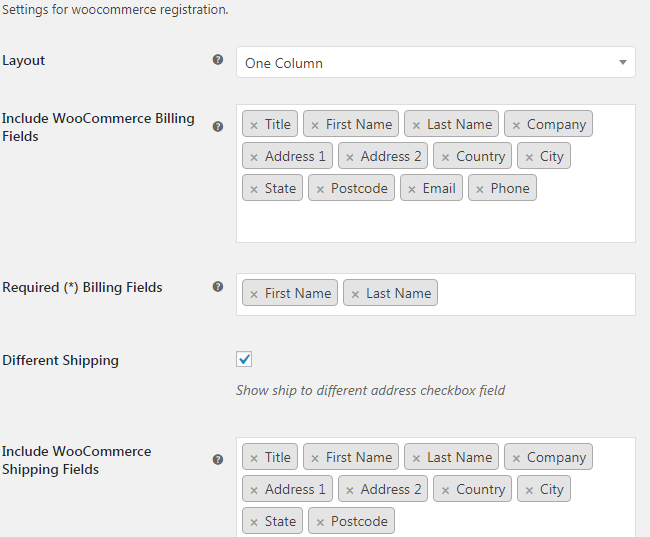Click the help icon next to Layout
The image size is (650, 537).
point(218,60)
